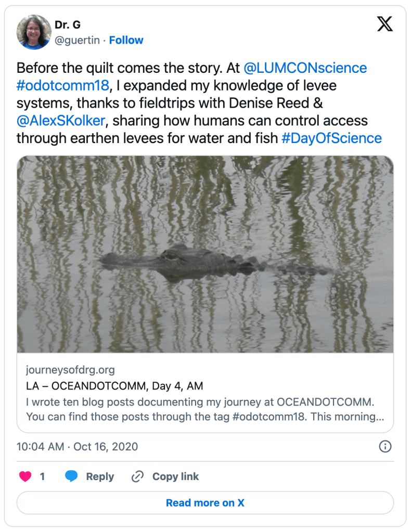This screenshot has height=532, width=412.
Task: Click the Copy link label
Action: coord(175,476)
